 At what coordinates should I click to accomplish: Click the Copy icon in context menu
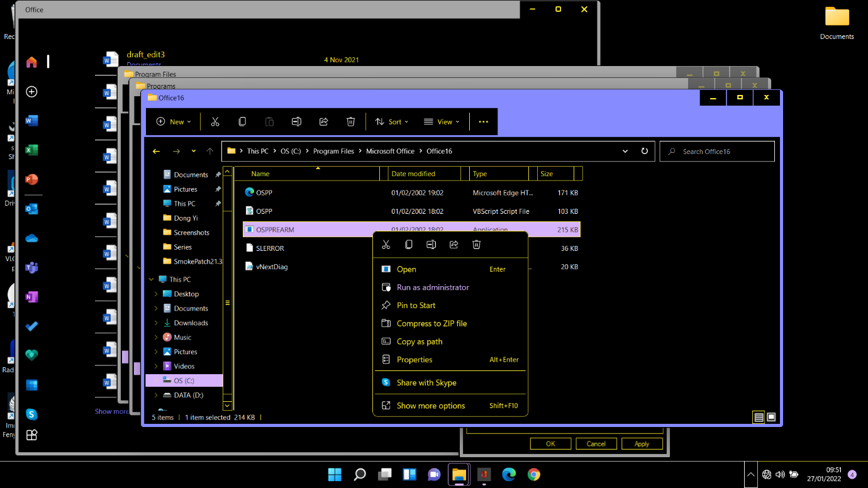coord(409,245)
